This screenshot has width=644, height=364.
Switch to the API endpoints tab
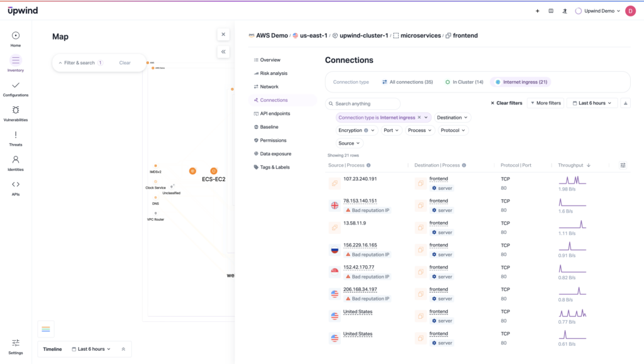coord(275,114)
